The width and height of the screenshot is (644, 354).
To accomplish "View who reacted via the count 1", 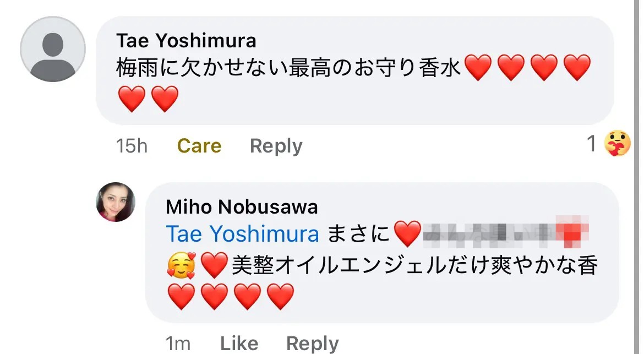I will click(x=592, y=144).
